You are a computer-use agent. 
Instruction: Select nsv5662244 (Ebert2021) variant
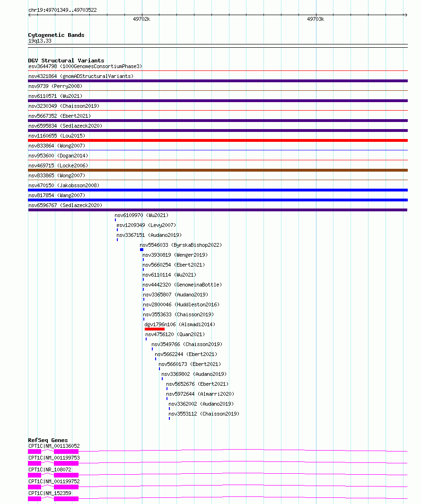pyautogui.click(x=186, y=355)
